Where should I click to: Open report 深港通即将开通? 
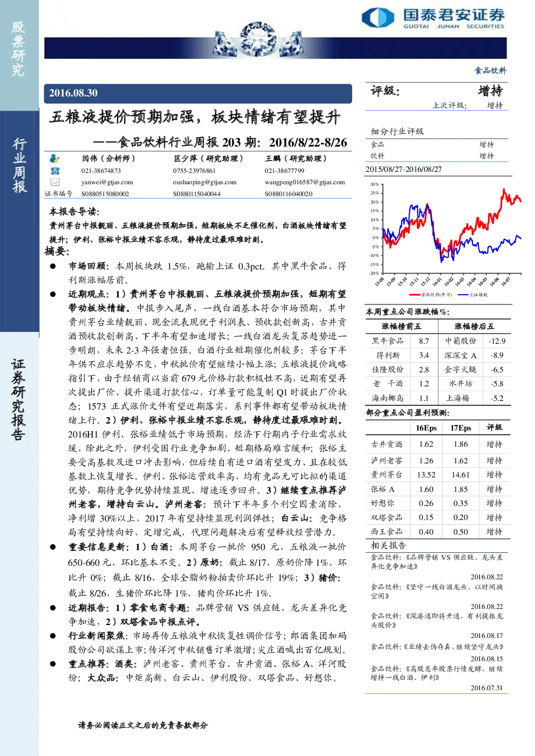(x=437, y=621)
